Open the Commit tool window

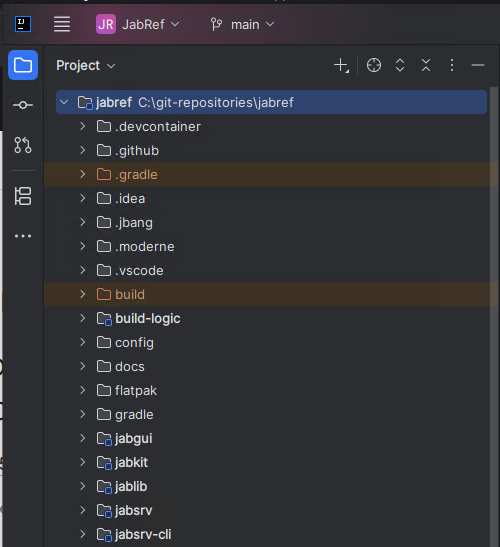click(x=23, y=105)
